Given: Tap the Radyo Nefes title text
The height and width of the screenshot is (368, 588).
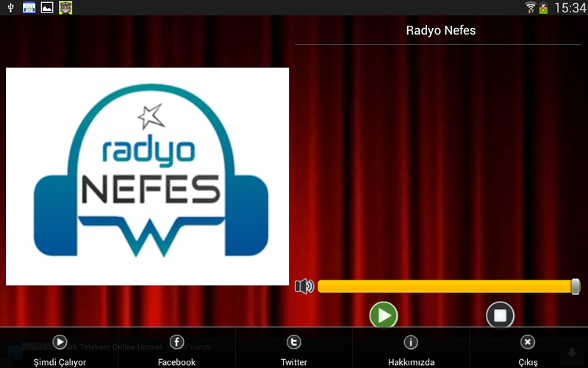Looking at the screenshot, I should pyautogui.click(x=440, y=30).
